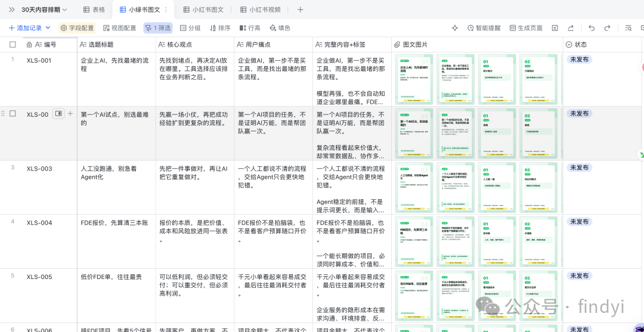This screenshot has height=332, width=644.
Task: Open the first thumbnail in XLS-005 row
Action: [x=414, y=296]
